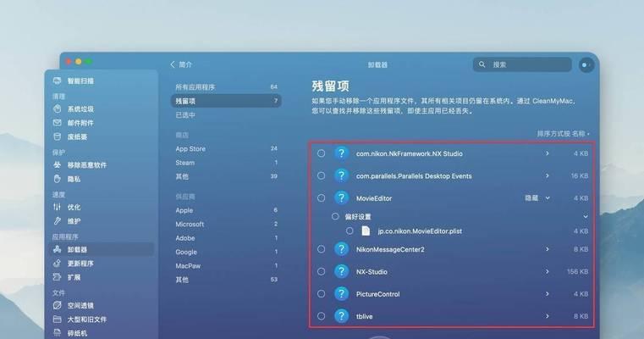Expand the com.parallels.Parallels Desktop Events chevron
This screenshot has width=644, height=339.
547,175
